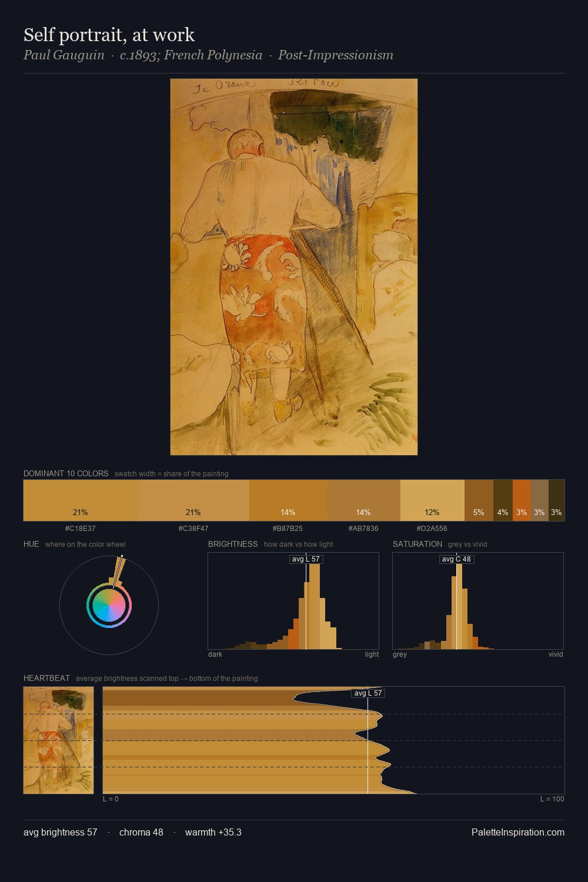Viewport: 588px width, 882px height.
Task: Click the 'where on the color wheel' caption
Action: coord(85,544)
